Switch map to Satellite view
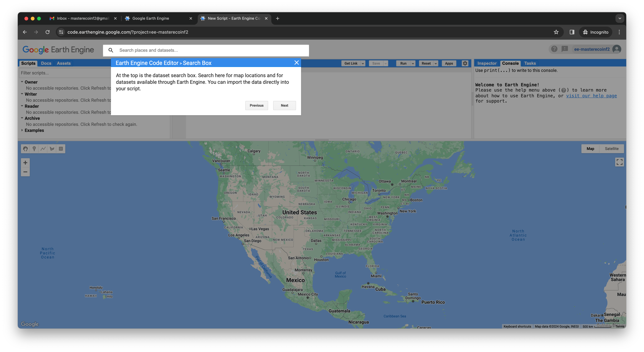This screenshot has height=352, width=644. [x=612, y=149]
